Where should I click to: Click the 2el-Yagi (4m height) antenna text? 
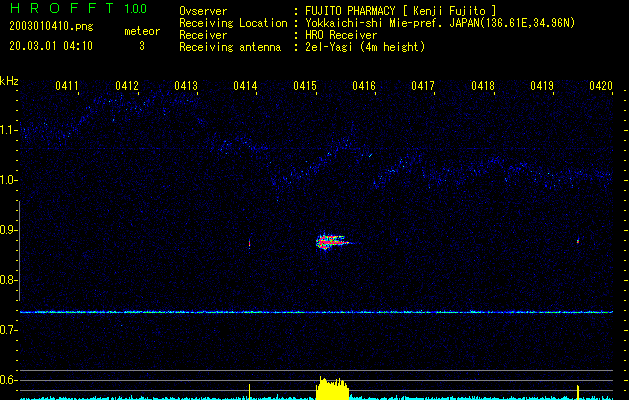tap(365, 47)
